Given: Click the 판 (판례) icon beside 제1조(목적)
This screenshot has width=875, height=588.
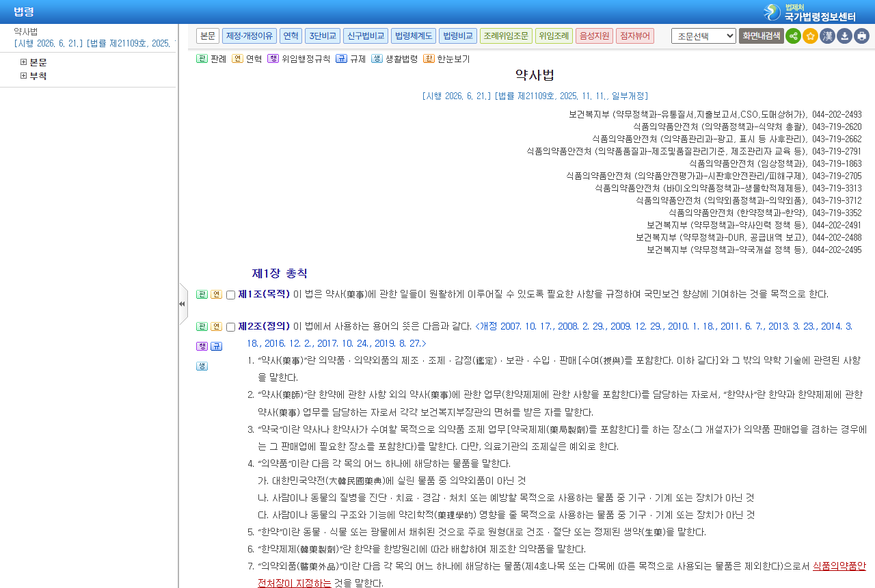Looking at the screenshot, I should [202, 295].
